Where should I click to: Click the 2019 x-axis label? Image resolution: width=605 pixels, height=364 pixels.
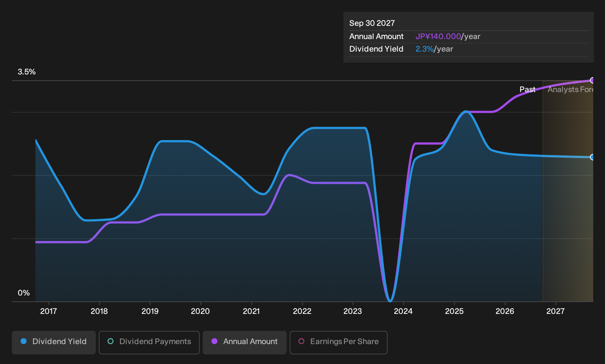150,311
